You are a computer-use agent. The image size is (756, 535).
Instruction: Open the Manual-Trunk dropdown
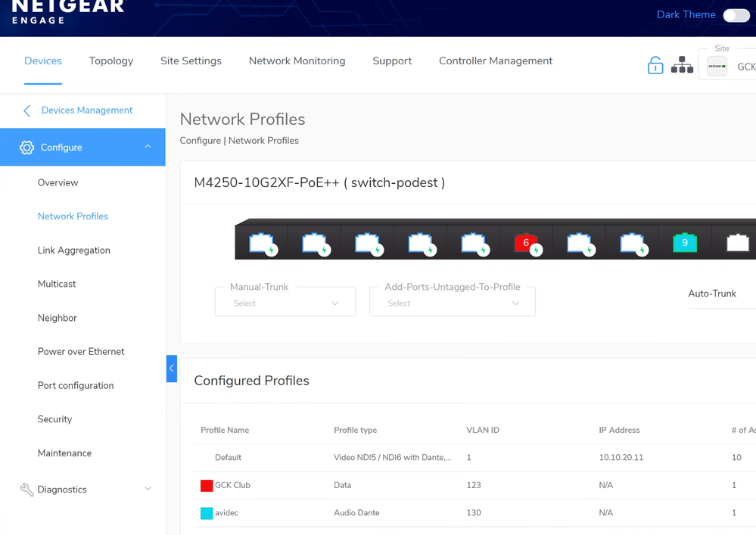pos(285,302)
